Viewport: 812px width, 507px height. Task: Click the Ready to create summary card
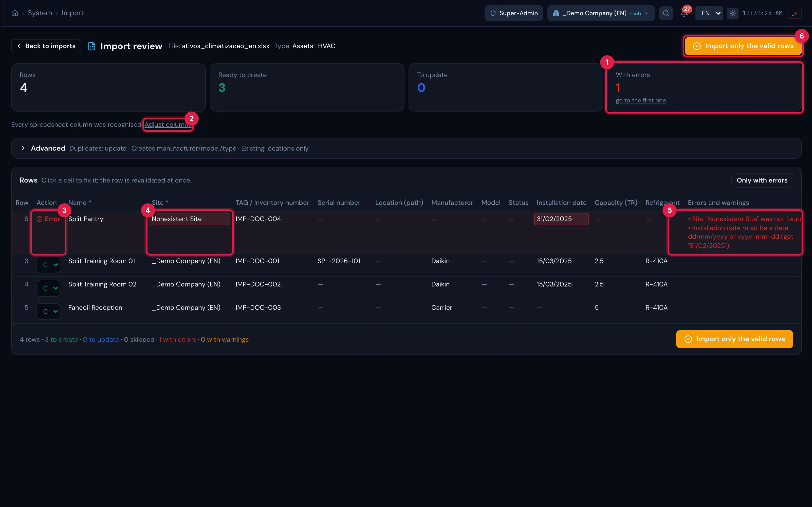[307, 87]
